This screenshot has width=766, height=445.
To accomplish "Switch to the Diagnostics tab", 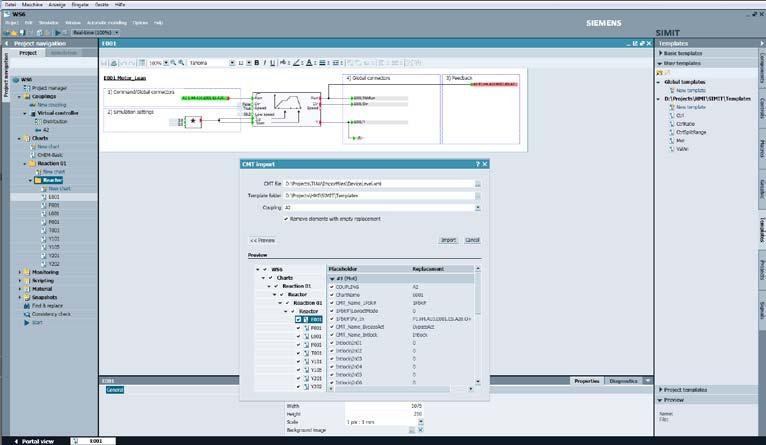I will click(623, 381).
